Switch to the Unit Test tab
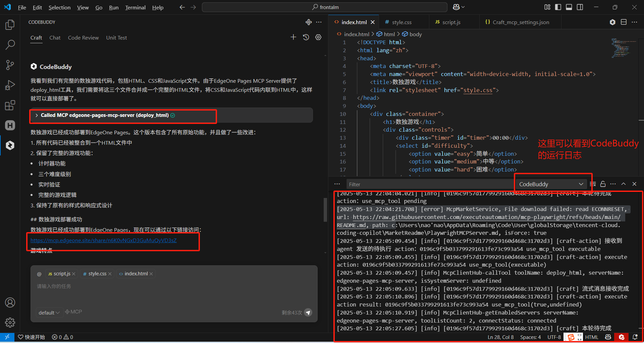 coord(116,38)
